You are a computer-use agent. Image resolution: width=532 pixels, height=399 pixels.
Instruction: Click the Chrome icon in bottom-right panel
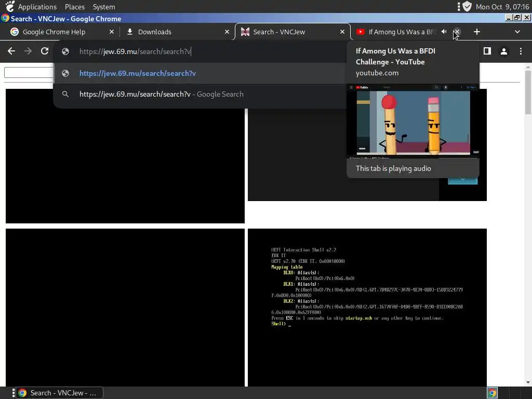tap(493, 393)
